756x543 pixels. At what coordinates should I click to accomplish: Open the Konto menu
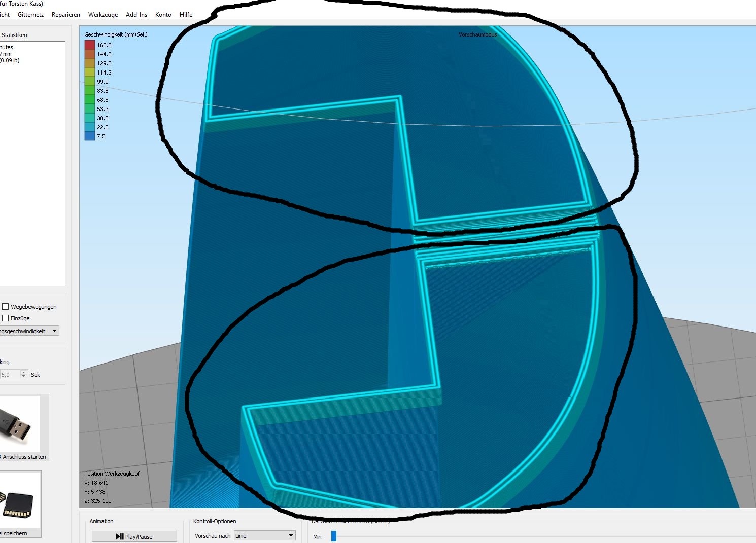[163, 15]
